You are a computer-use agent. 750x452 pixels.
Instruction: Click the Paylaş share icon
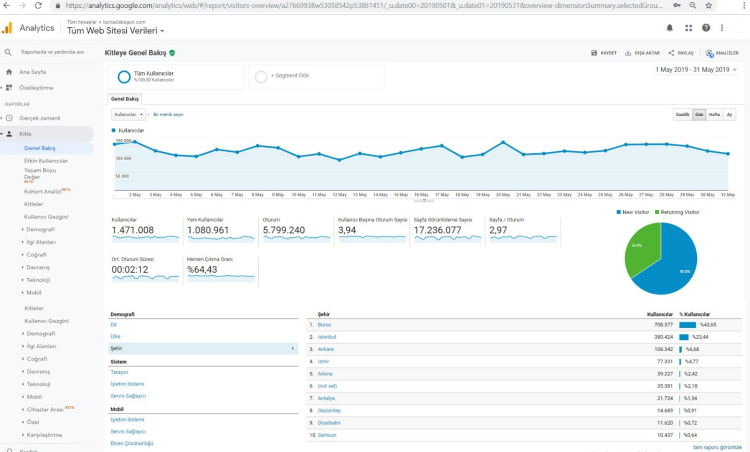[x=671, y=53]
